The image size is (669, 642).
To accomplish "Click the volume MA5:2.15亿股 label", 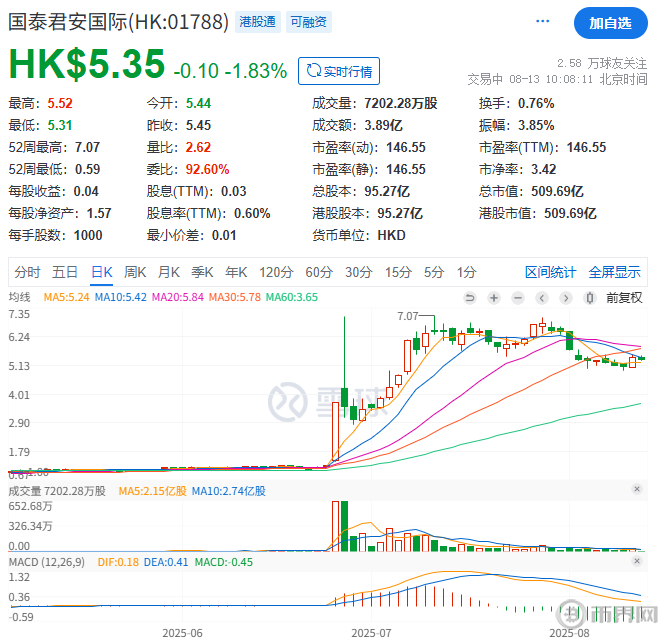I will click(x=153, y=491).
